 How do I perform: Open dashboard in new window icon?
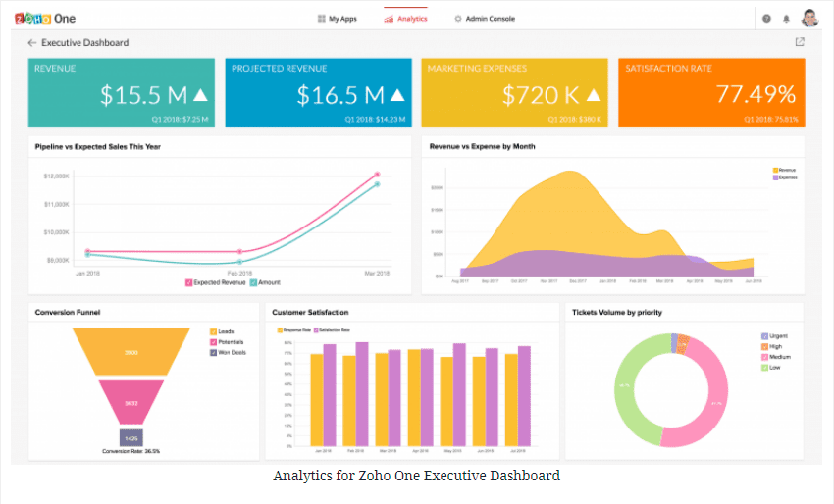pyautogui.click(x=800, y=42)
